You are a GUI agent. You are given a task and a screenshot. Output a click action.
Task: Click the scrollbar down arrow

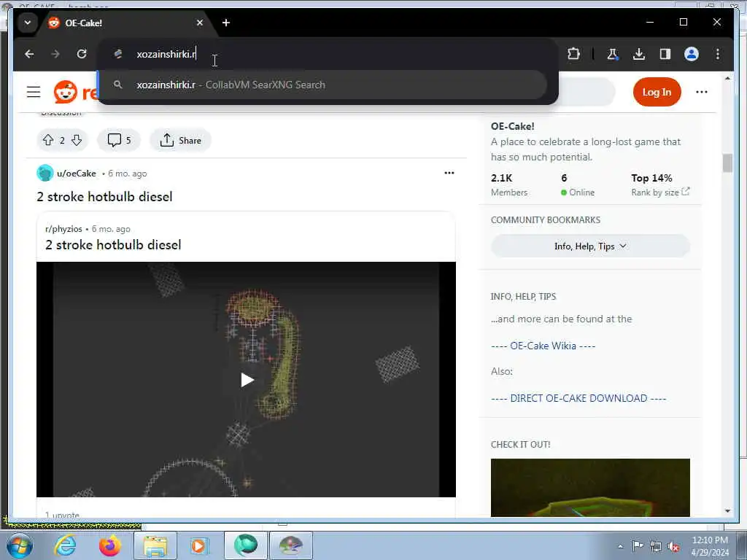tap(727, 511)
